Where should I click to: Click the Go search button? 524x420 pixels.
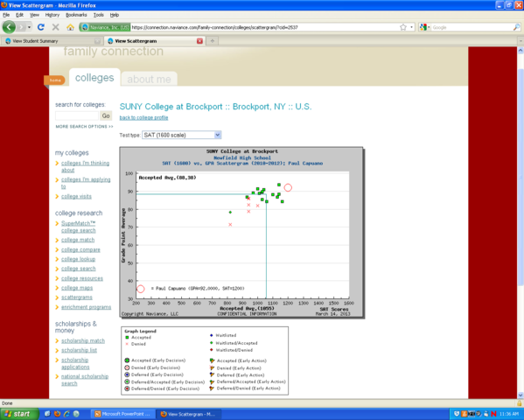click(106, 115)
